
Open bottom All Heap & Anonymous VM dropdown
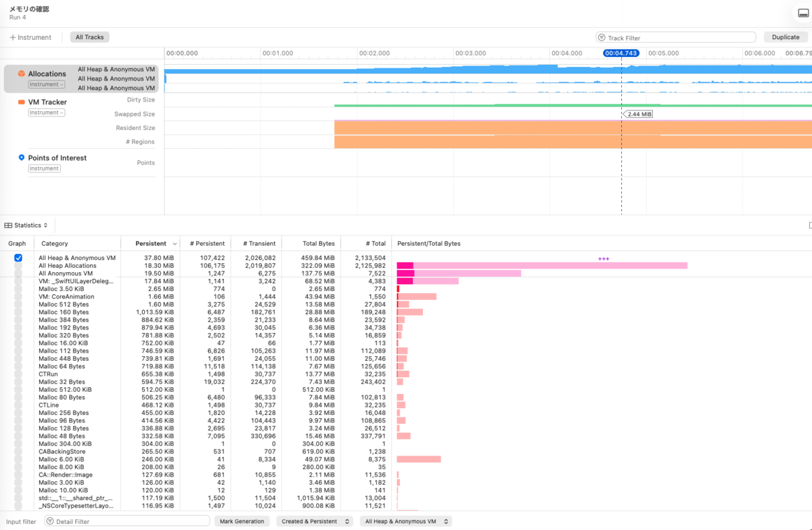(405, 521)
